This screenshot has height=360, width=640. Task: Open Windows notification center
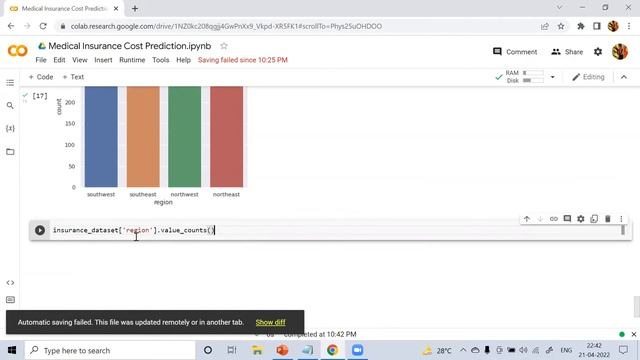(623, 350)
